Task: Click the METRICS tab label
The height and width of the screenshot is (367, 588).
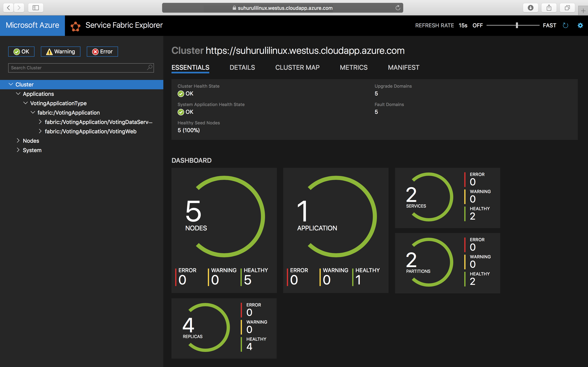Action: pyautogui.click(x=354, y=67)
